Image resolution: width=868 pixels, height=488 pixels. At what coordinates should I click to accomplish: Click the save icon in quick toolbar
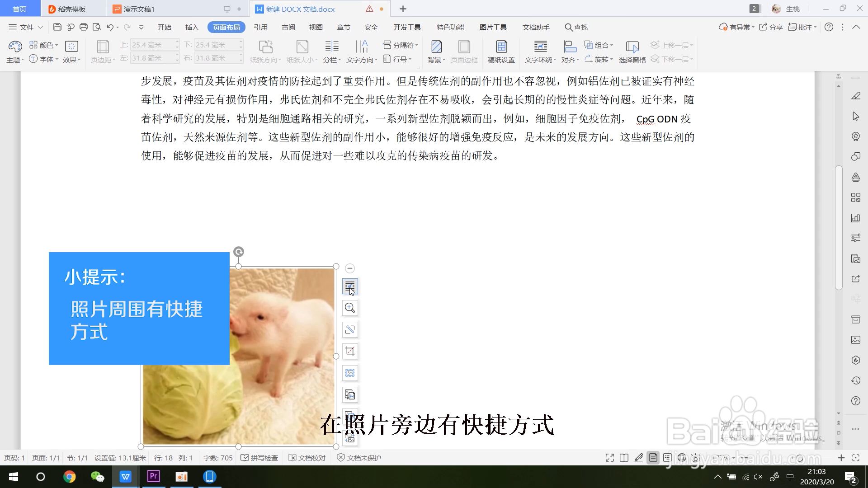click(x=57, y=27)
